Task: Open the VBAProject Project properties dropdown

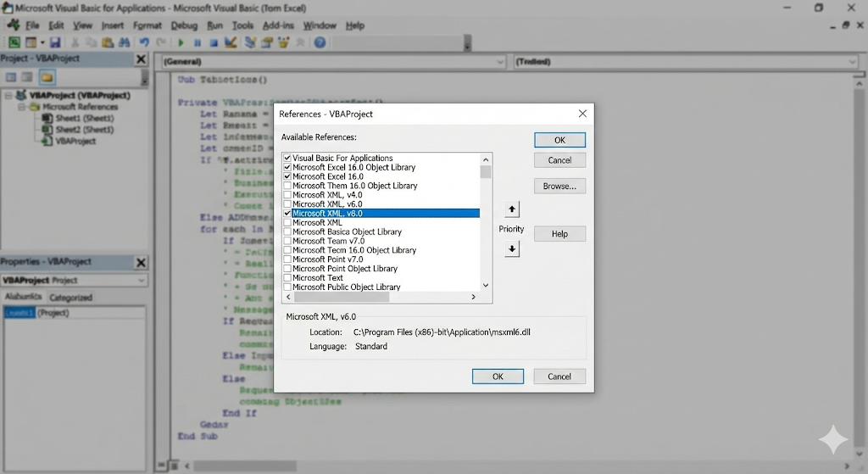Action: tap(142, 280)
